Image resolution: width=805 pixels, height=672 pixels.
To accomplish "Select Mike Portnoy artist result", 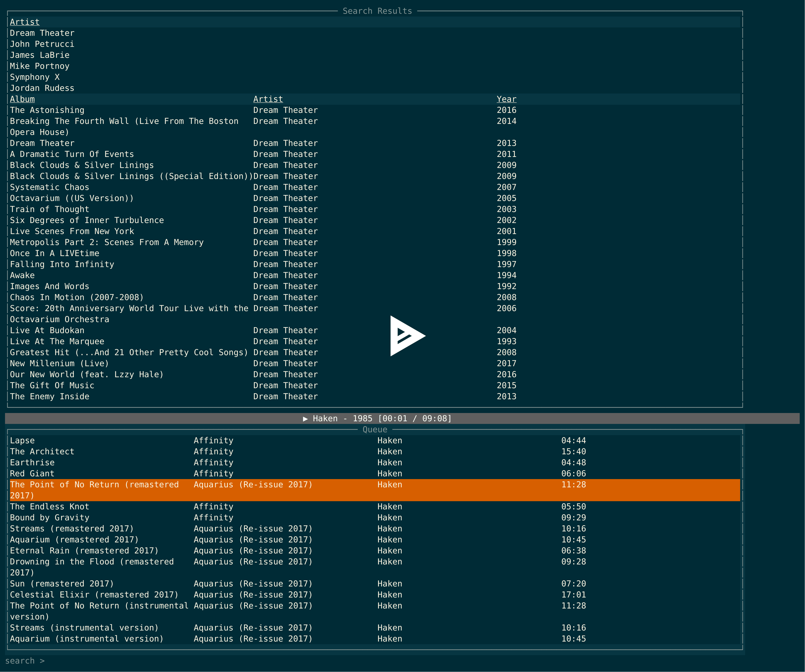I will click(x=40, y=66).
